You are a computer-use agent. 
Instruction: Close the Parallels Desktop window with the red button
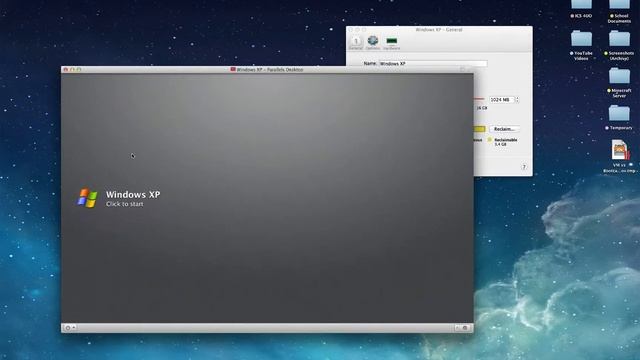coord(65,70)
